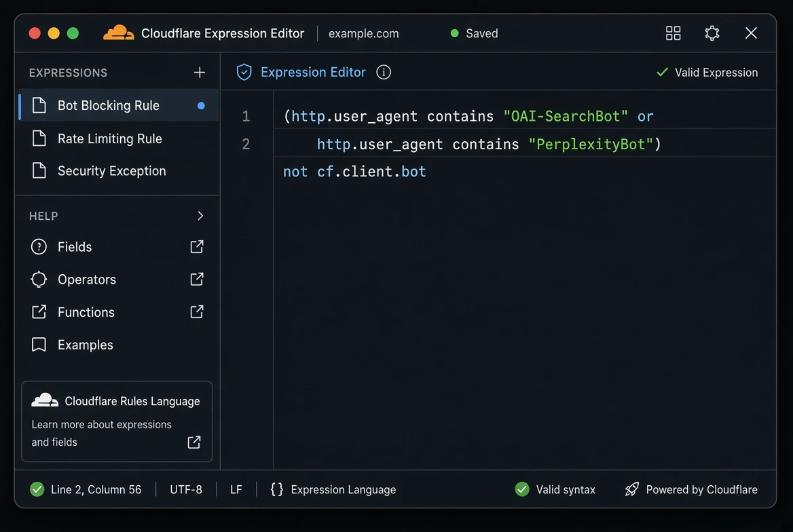793x532 pixels.
Task: Click the white cloud icon in Rules Language card
Action: (x=45, y=400)
